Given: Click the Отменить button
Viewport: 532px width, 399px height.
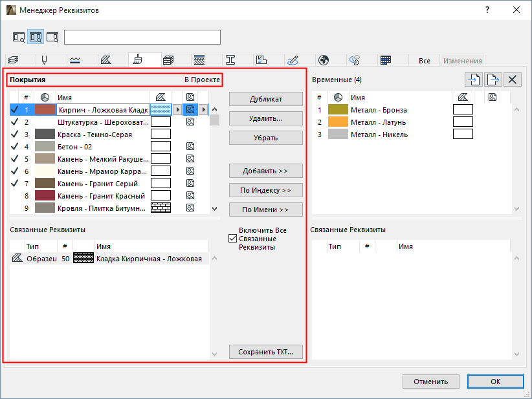Looking at the screenshot, I should (x=431, y=382).
